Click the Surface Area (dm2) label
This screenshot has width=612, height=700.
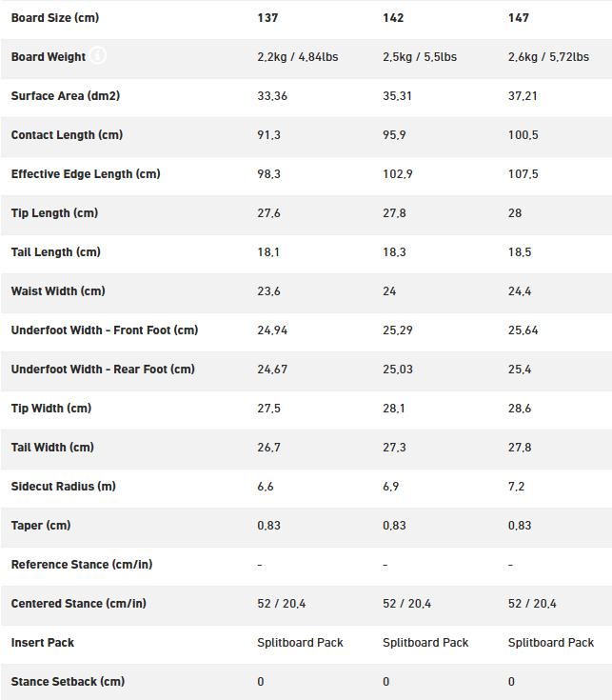[x=66, y=96]
